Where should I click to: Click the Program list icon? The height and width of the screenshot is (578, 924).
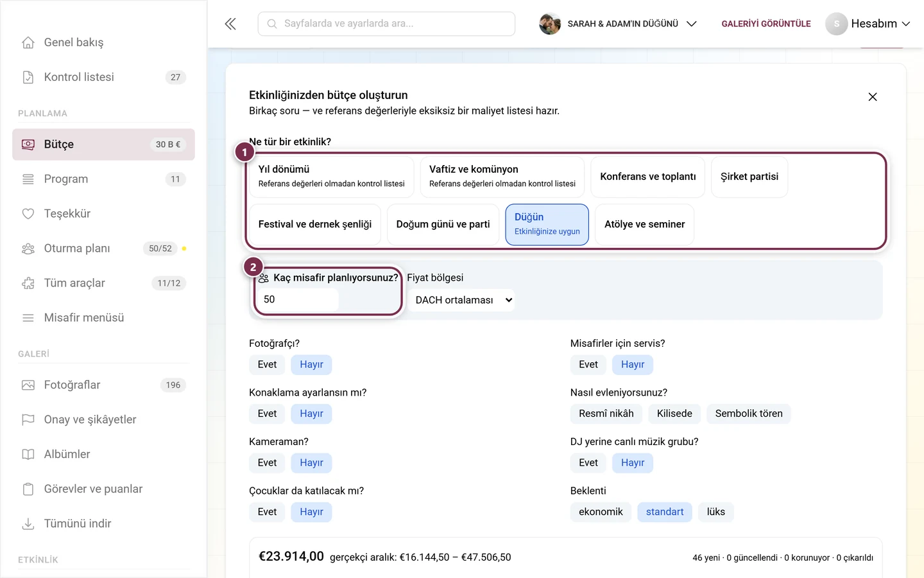point(28,179)
